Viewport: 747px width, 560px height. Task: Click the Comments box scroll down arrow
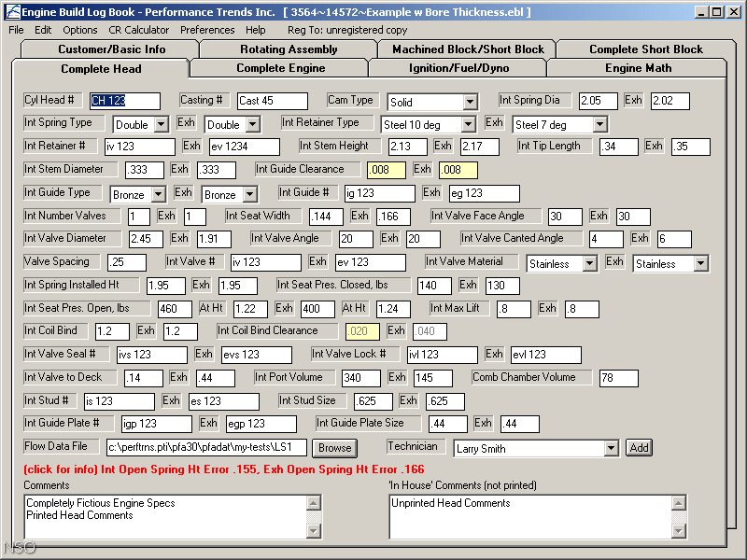tap(314, 531)
